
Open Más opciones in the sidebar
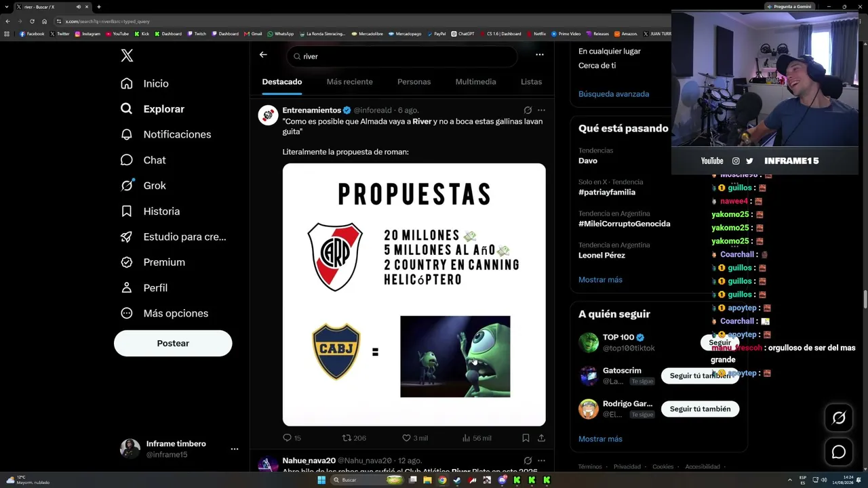tap(164, 313)
